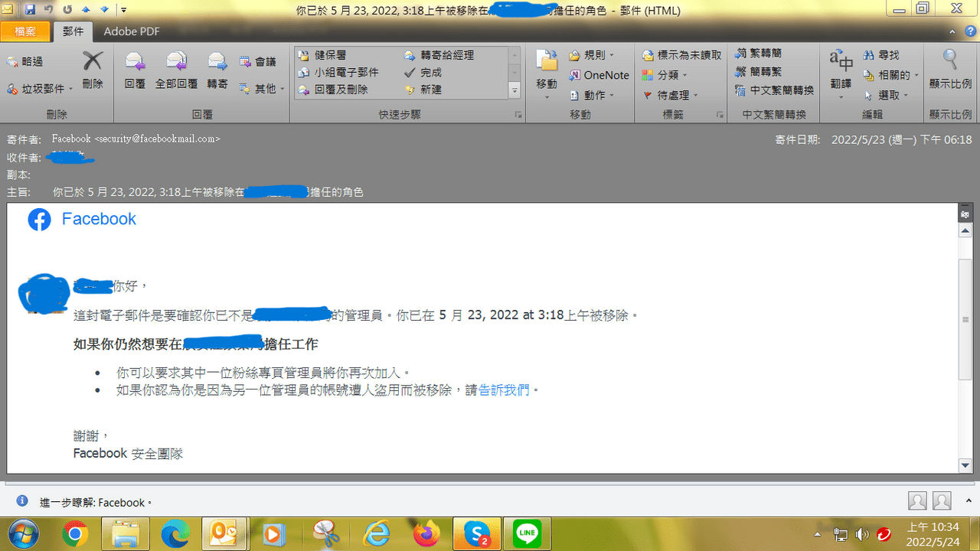Create a 新建 quick step

[423, 90]
